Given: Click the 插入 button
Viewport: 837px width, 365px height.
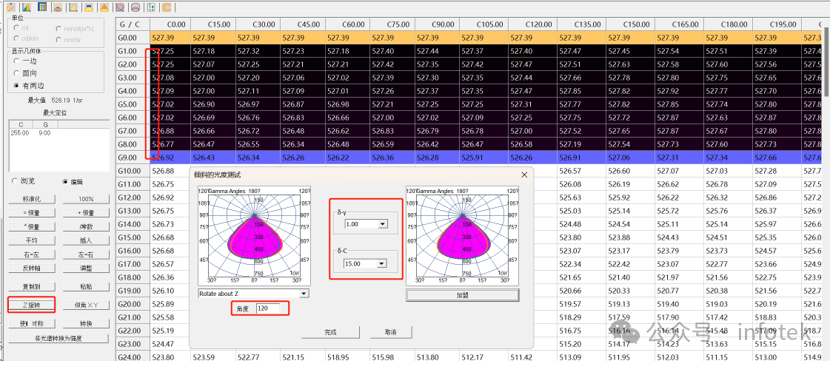Looking at the screenshot, I should [x=85, y=241].
